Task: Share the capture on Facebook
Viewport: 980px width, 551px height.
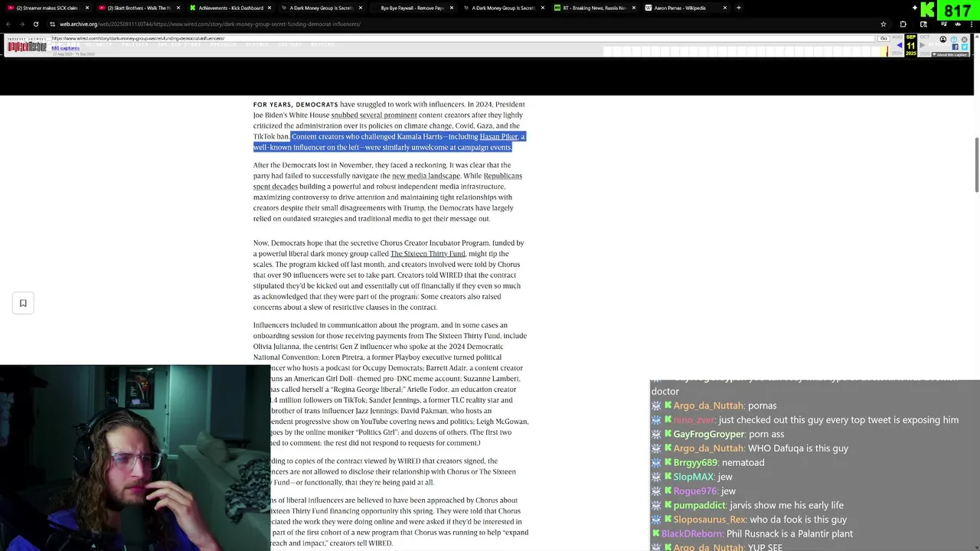Action: (955, 47)
